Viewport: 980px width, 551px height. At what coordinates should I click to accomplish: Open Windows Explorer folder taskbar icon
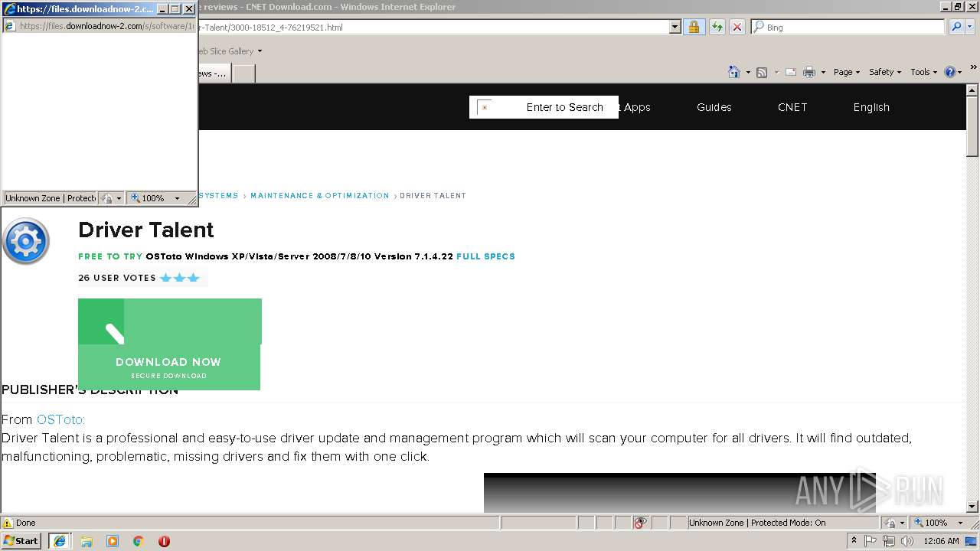click(x=87, y=541)
